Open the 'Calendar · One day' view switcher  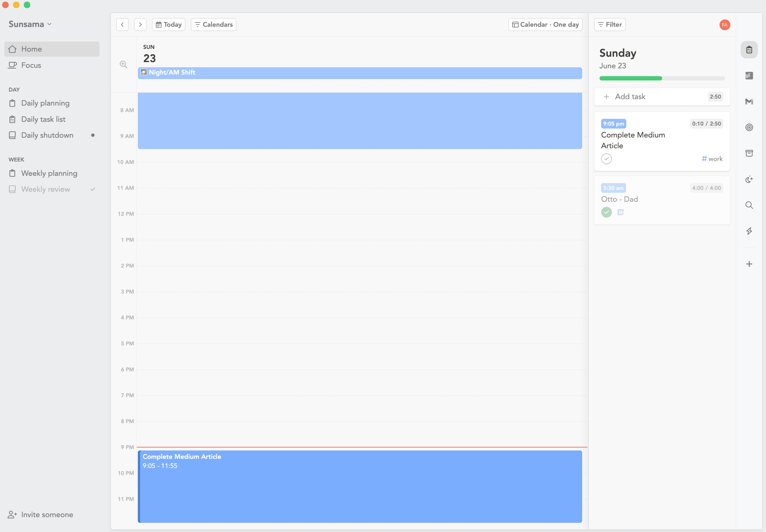545,24
